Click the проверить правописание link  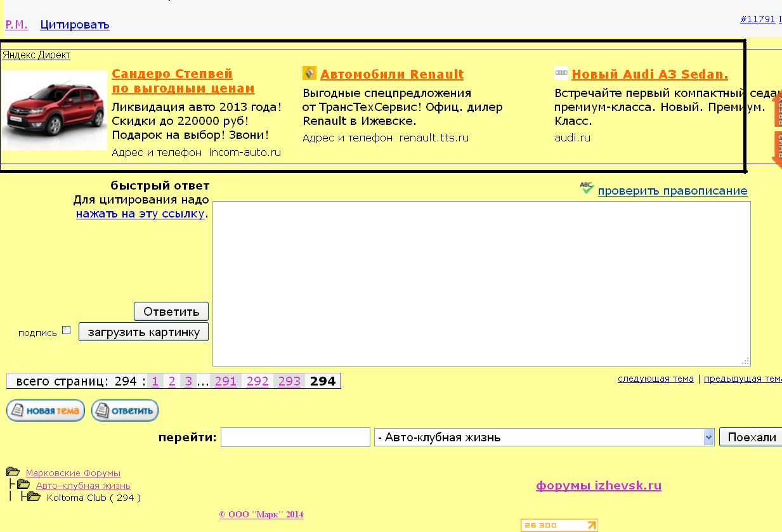coord(672,191)
